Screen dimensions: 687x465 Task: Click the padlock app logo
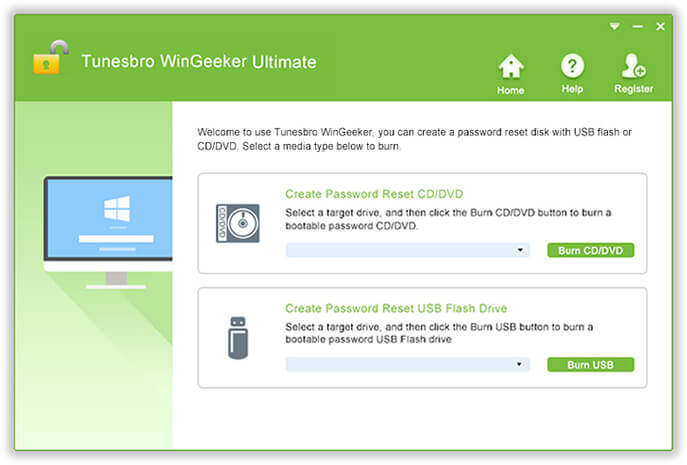click(x=51, y=57)
